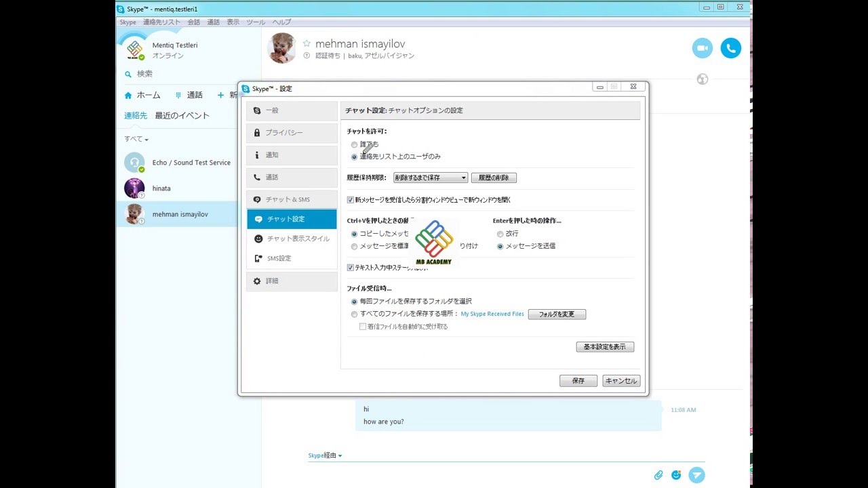This screenshot has height=488, width=868.
Task: Select the 誰でも radio button
Action: click(x=354, y=145)
